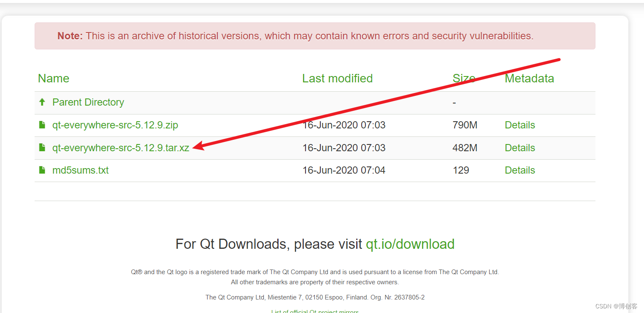Open the md5sums.txt file
644x313 pixels.
[x=80, y=170]
